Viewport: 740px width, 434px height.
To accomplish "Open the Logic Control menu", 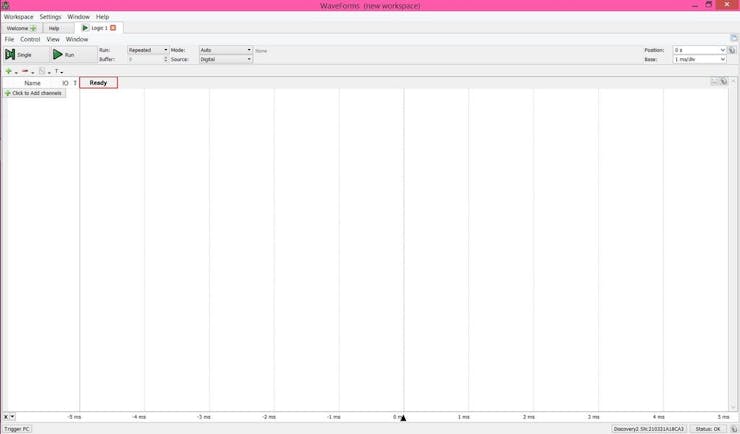I will (x=30, y=40).
